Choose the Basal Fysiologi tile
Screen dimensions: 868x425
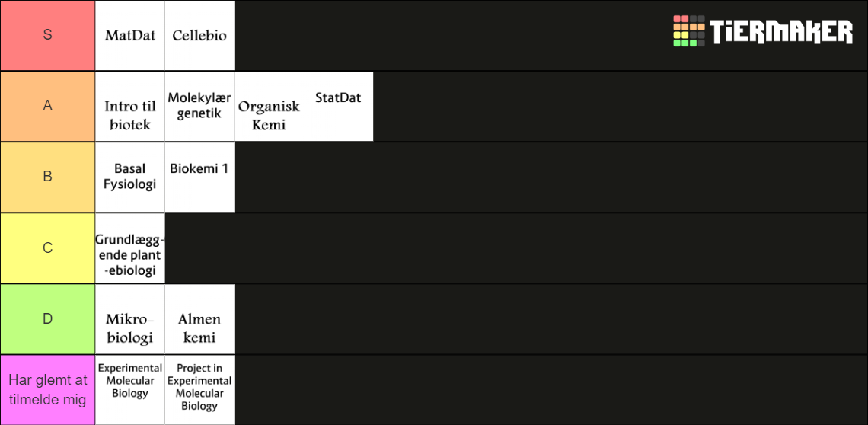(130, 177)
